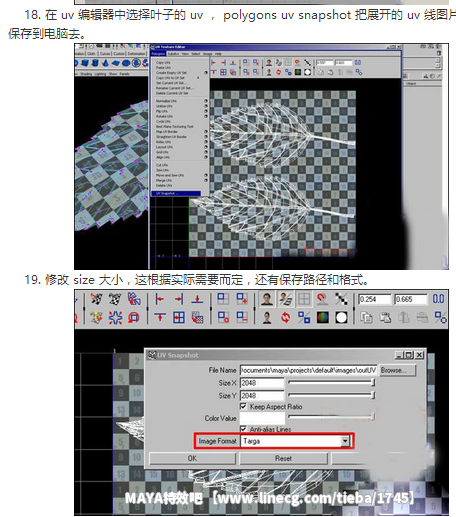Open the Image Format Targa dropdown

(x=295, y=441)
